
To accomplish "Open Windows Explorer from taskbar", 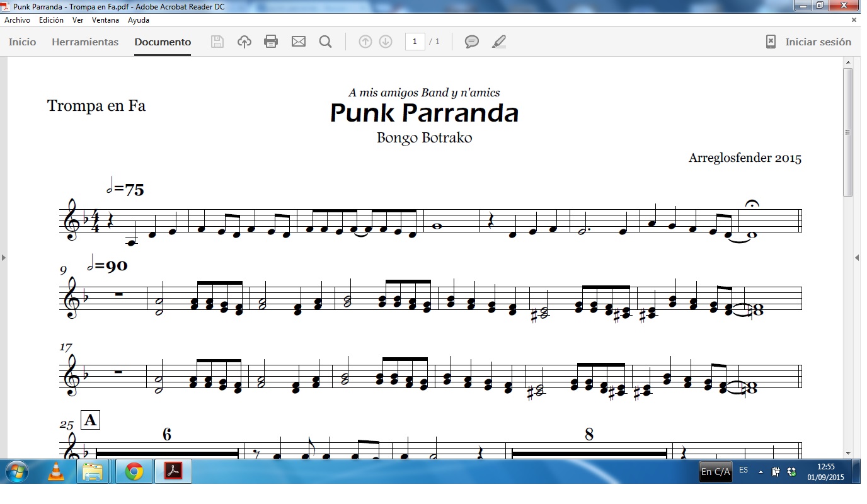I will tap(93, 471).
